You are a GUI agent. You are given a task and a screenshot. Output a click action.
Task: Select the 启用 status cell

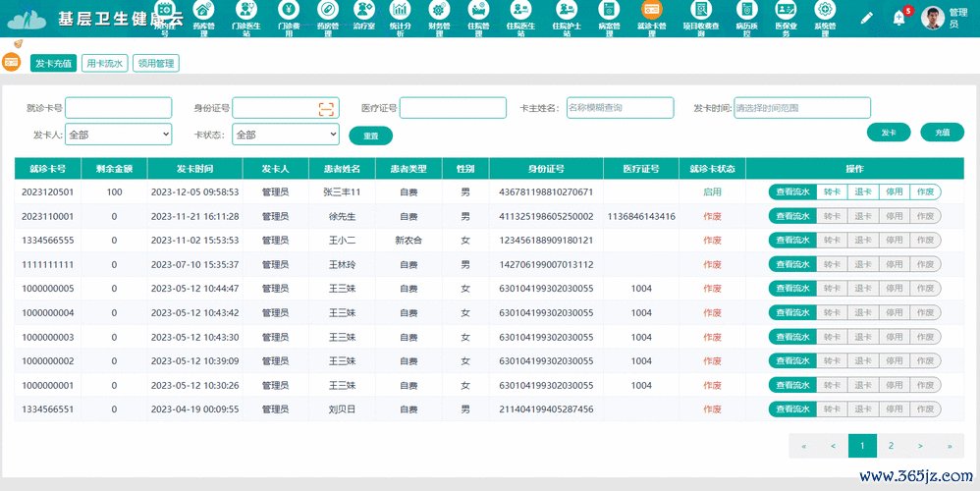pyautogui.click(x=713, y=191)
